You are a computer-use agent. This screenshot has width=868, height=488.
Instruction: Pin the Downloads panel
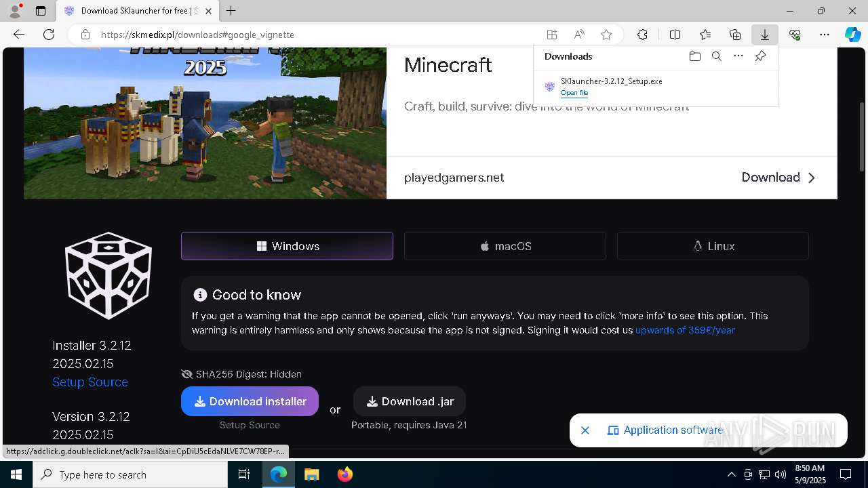760,56
